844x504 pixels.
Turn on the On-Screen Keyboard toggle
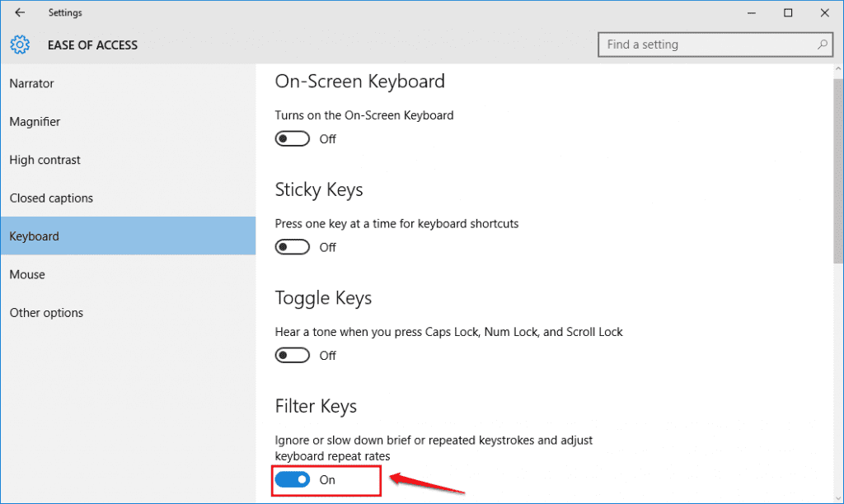point(293,139)
